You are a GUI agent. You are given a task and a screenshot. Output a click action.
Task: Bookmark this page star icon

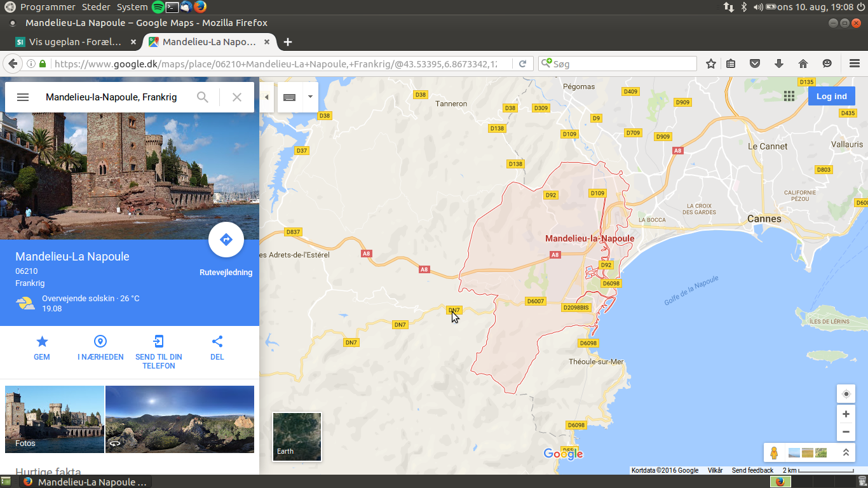pyautogui.click(x=711, y=64)
